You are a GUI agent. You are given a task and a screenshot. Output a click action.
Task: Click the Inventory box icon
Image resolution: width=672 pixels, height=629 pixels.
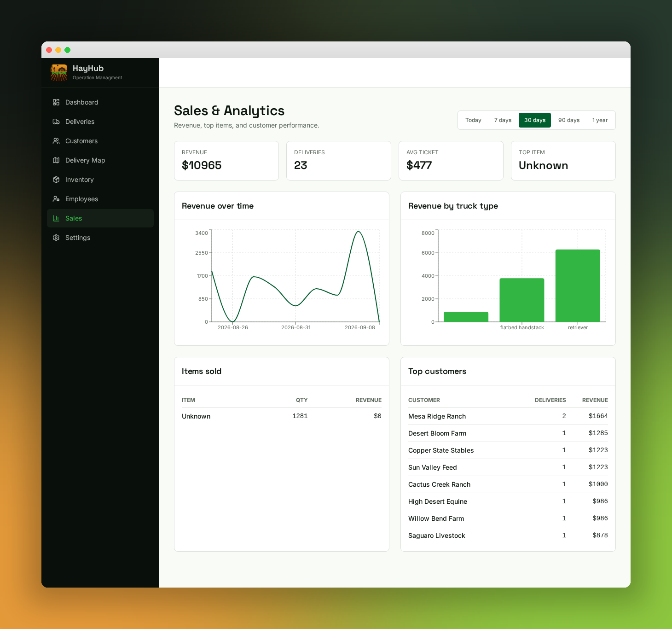tap(56, 180)
